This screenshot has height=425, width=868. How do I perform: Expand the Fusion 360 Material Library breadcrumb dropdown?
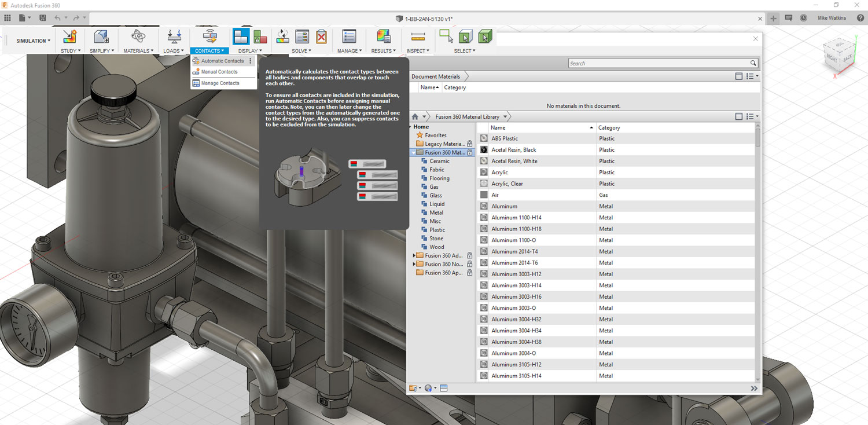(505, 117)
